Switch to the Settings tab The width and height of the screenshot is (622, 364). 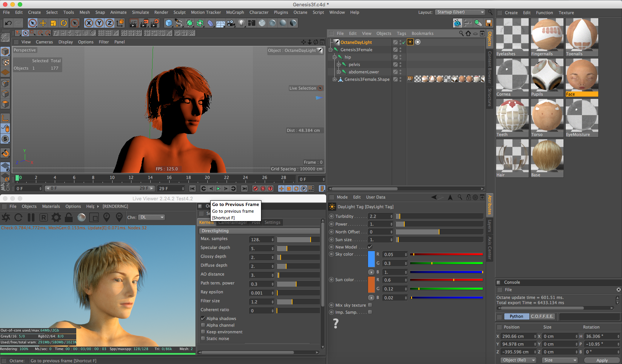point(272,223)
